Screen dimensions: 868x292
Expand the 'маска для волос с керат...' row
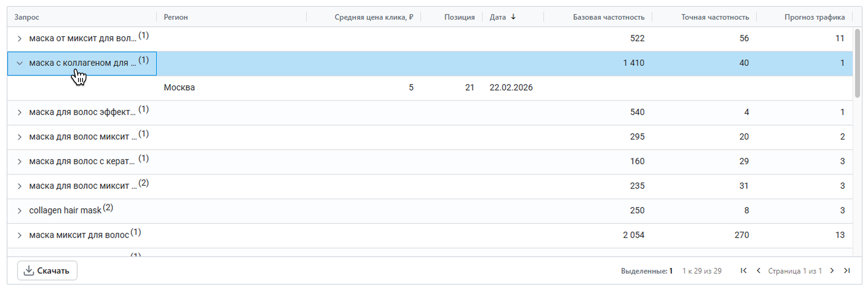pos(20,162)
